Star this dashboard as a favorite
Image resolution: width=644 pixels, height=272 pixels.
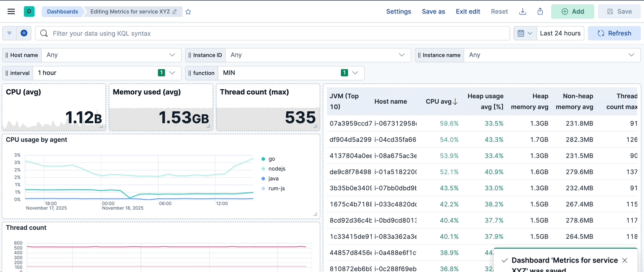[x=188, y=12]
